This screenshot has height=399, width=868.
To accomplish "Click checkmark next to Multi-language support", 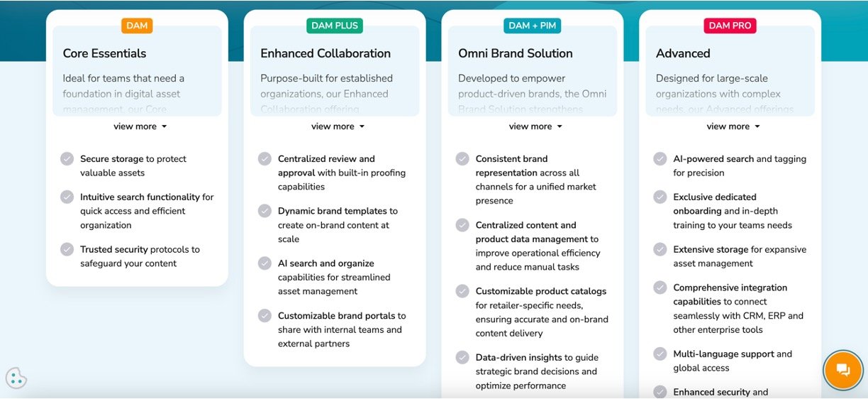I will pyautogui.click(x=660, y=354).
